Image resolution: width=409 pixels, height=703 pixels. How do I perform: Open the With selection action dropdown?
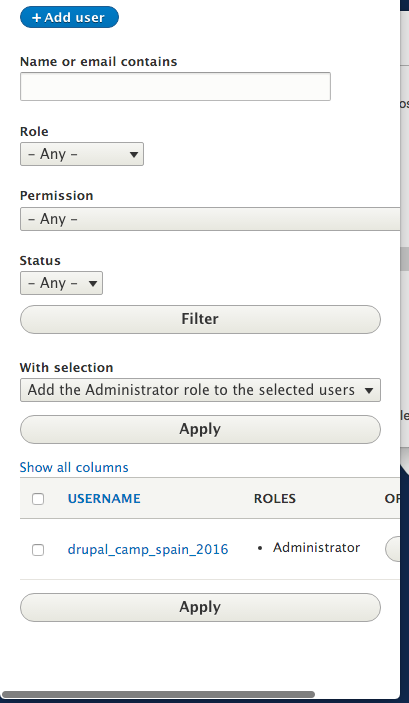tap(200, 390)
